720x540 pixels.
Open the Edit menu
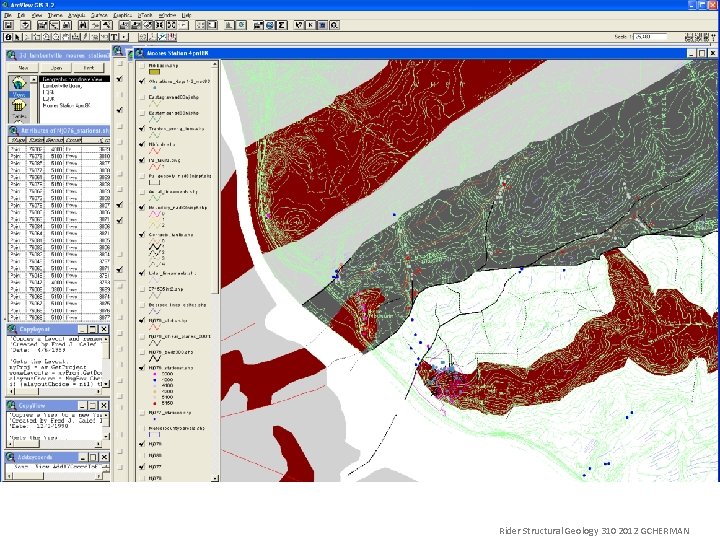coord(21,15)
